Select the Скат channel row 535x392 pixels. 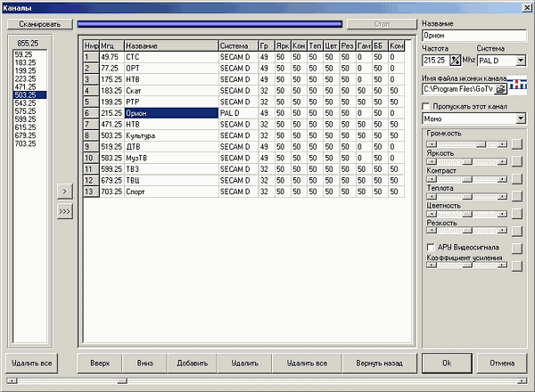[x=244, y=91]
